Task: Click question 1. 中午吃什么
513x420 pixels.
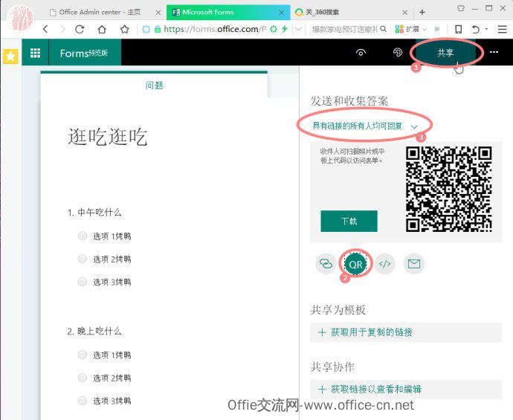Action: [94, 213]
